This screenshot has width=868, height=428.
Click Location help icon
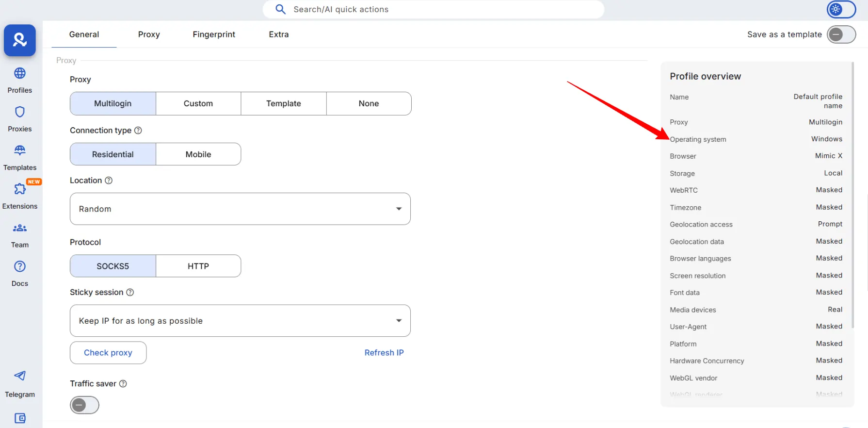(109, 181)
